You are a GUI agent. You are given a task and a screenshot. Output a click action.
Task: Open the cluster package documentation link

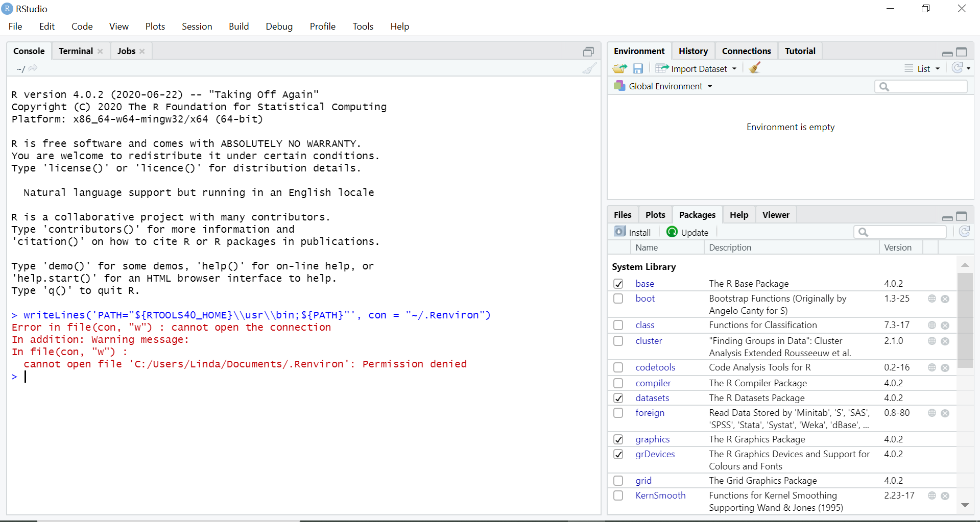[x=649, y=341]
